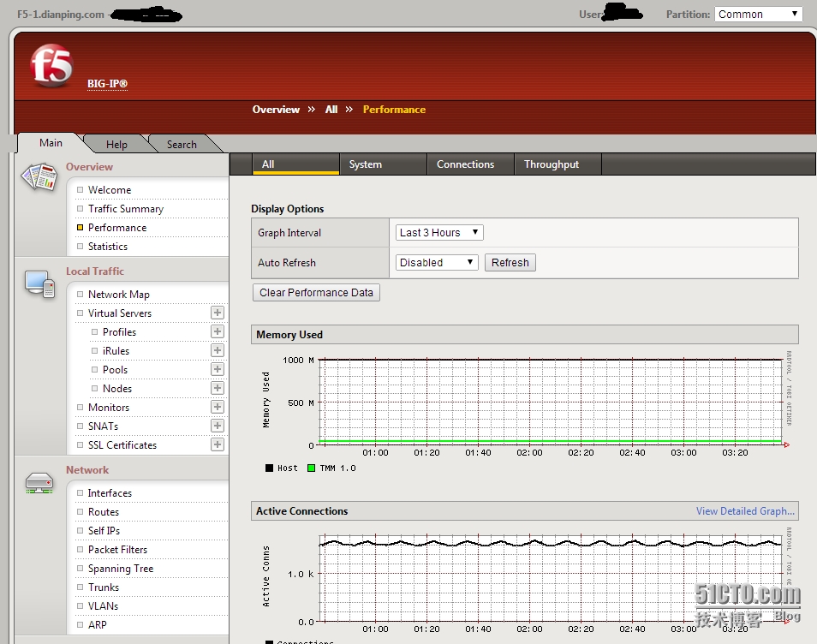
Task: Click All breadcrumb link
Action: (x=331, y=110)
